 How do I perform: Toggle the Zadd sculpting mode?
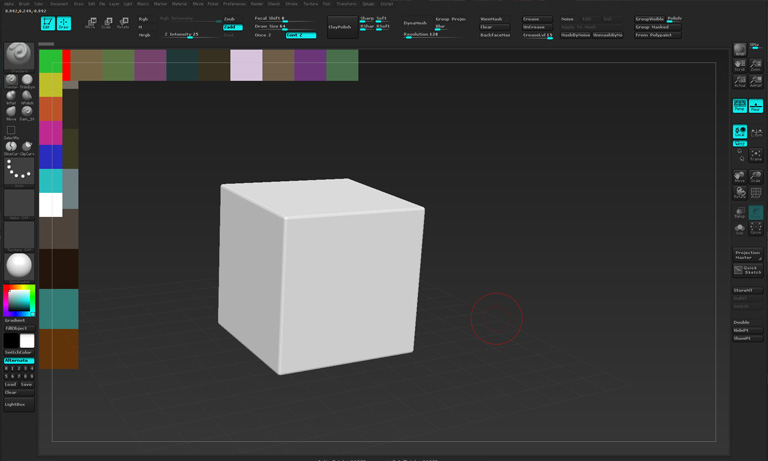[232, 27]
